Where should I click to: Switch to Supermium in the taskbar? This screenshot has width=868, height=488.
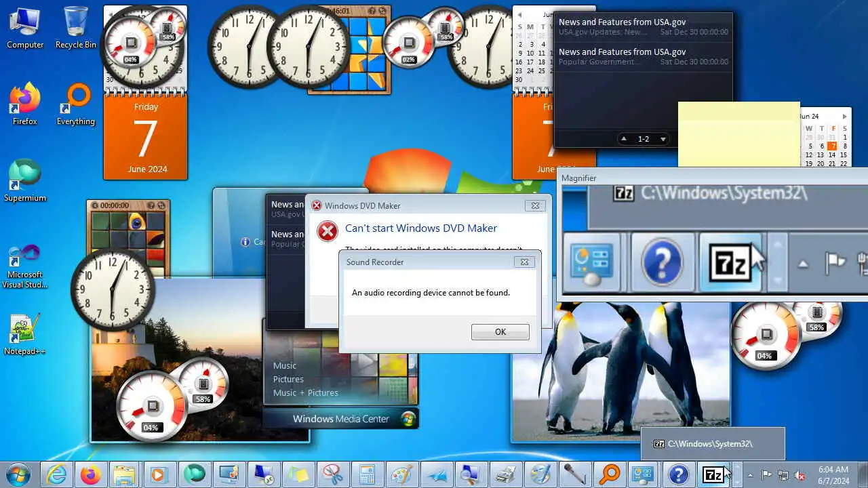point(195,475)
